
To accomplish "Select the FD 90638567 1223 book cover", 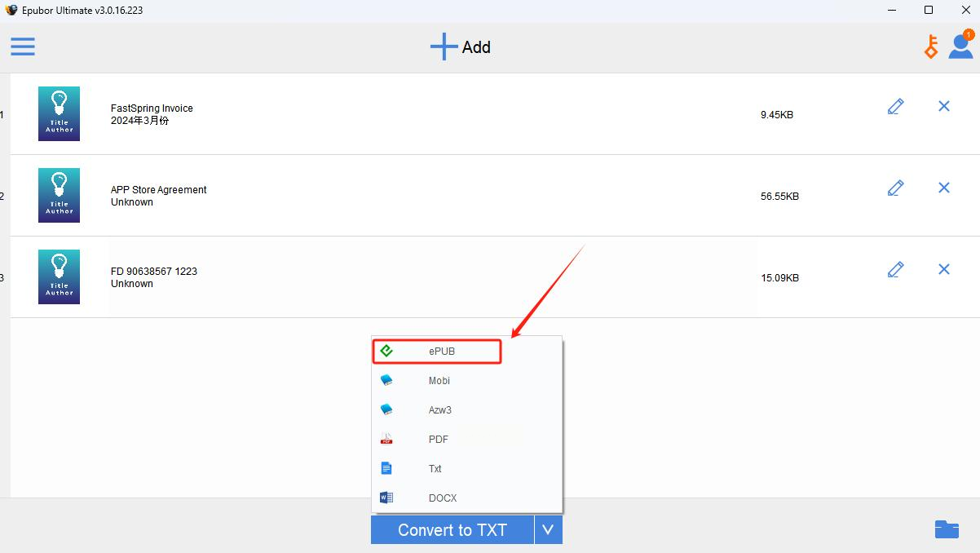I will click(x=59, y=276).
